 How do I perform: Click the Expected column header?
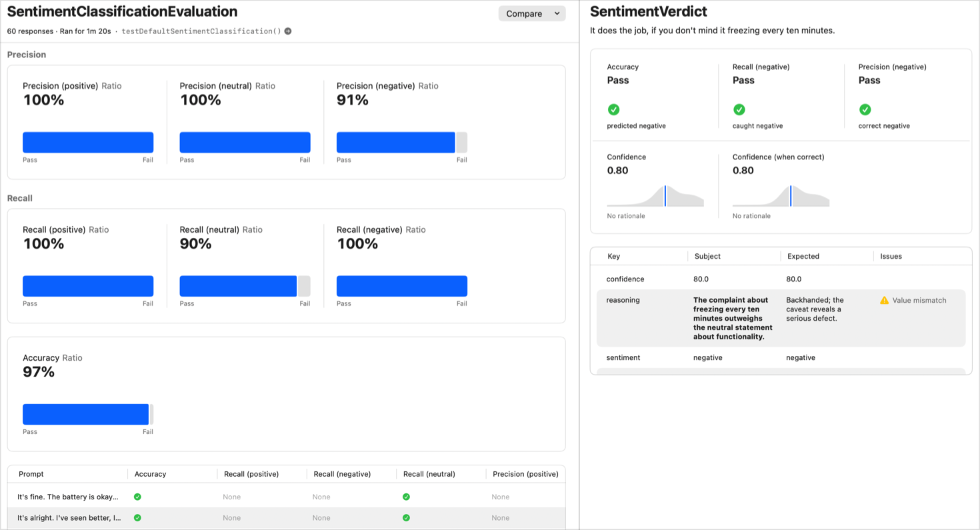(803, 256)
